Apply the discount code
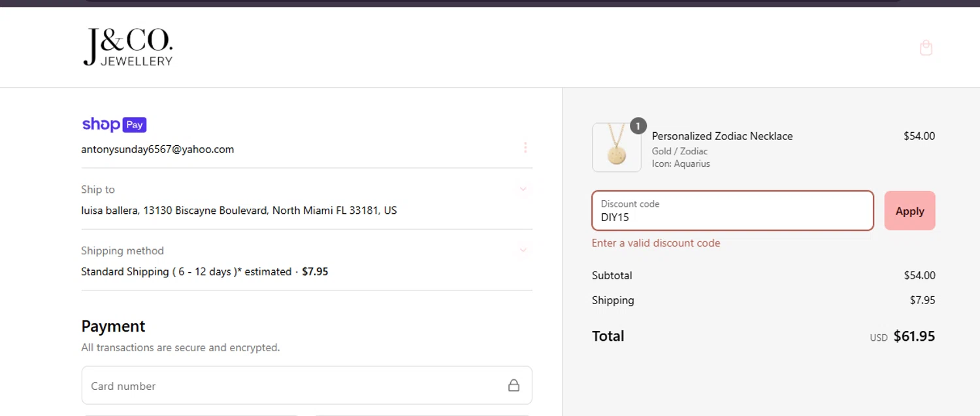This screenshot has height=416, width=980. pos(909,211)
